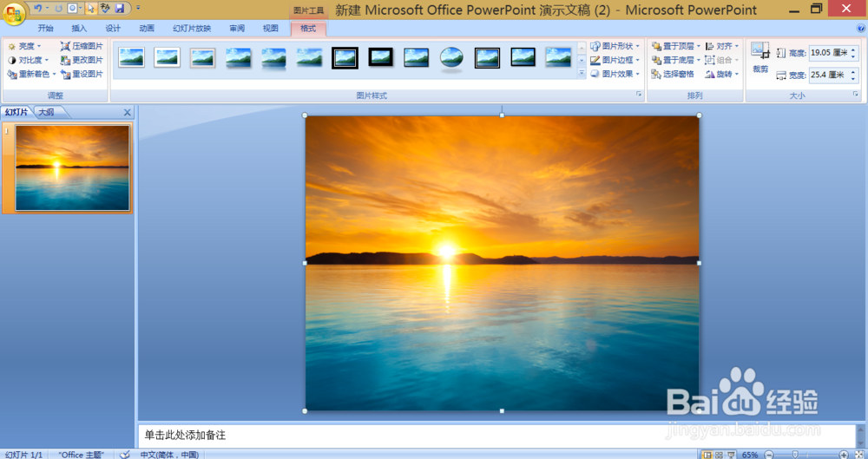
Task: Click the arrow pointer icon in quick access toolbar
Action: 91,9
